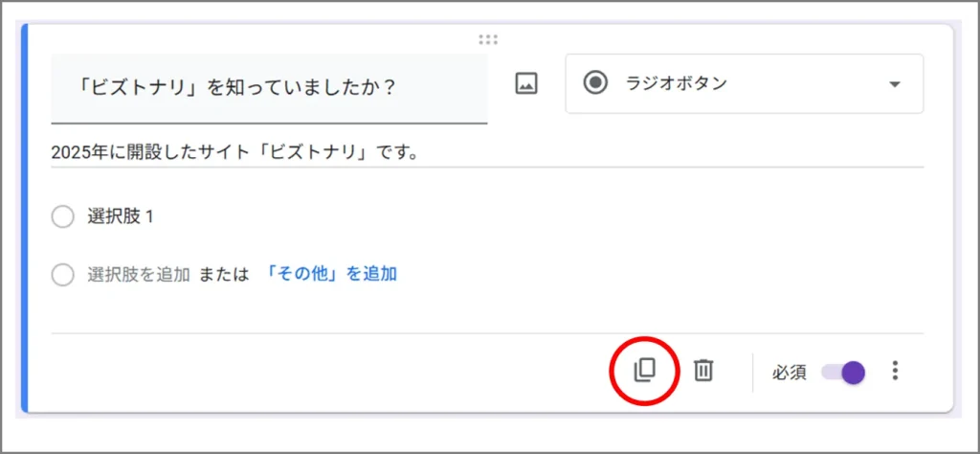
Task: Click the dropdown arrow in the type selector
Action: point(895,84)
